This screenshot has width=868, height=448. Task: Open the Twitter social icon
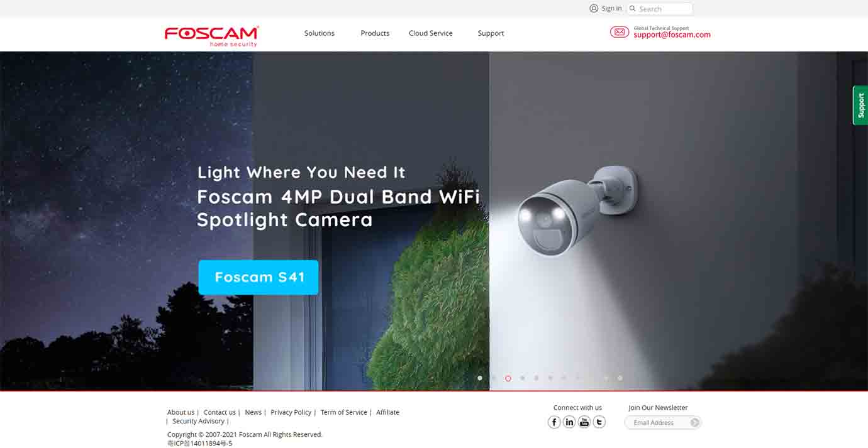tap(599, 422)
